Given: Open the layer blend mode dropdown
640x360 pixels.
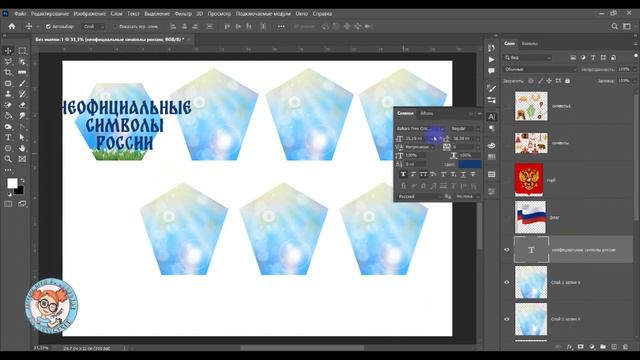Looking at the screenshot, I should pos(540,69).
